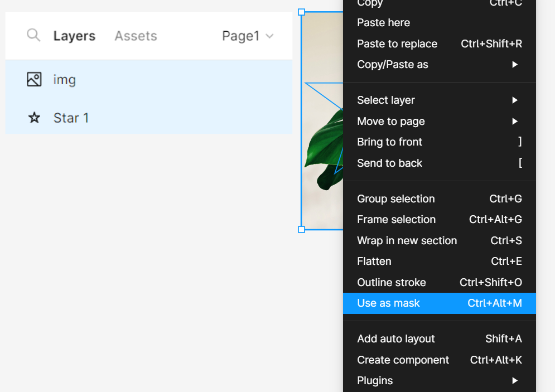Click the top-left selection handle on canvas

[x=301, y=12]
